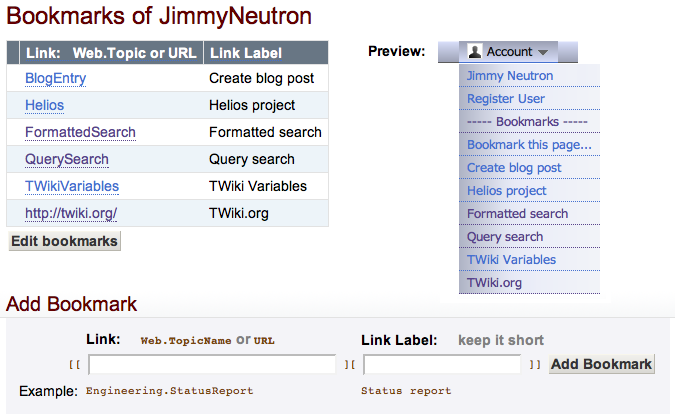The width and height of the screenshot is (676, 419).
Task: Visit the http://twiki.org/ link
Action: point(71,213)
